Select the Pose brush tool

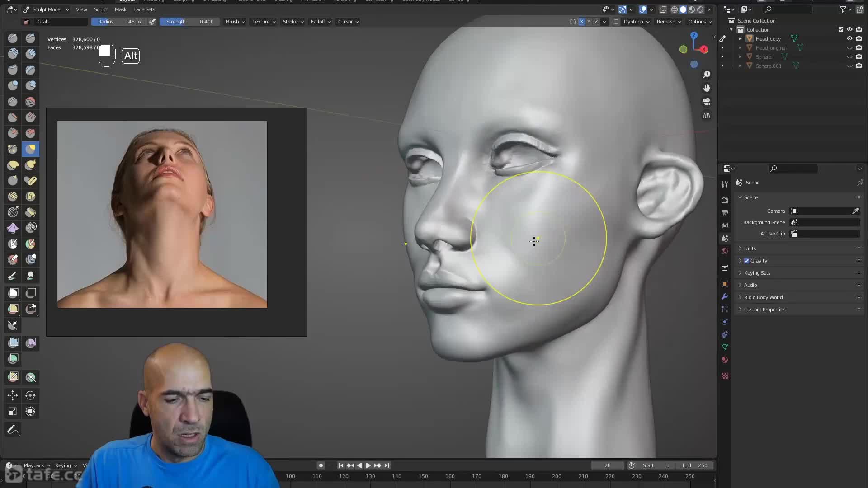(x=30, y=180)
